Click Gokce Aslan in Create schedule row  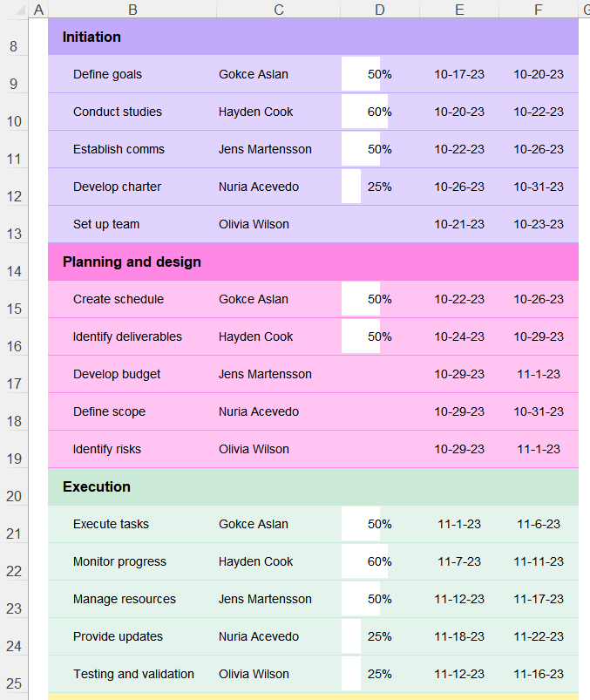pos(253,299)
